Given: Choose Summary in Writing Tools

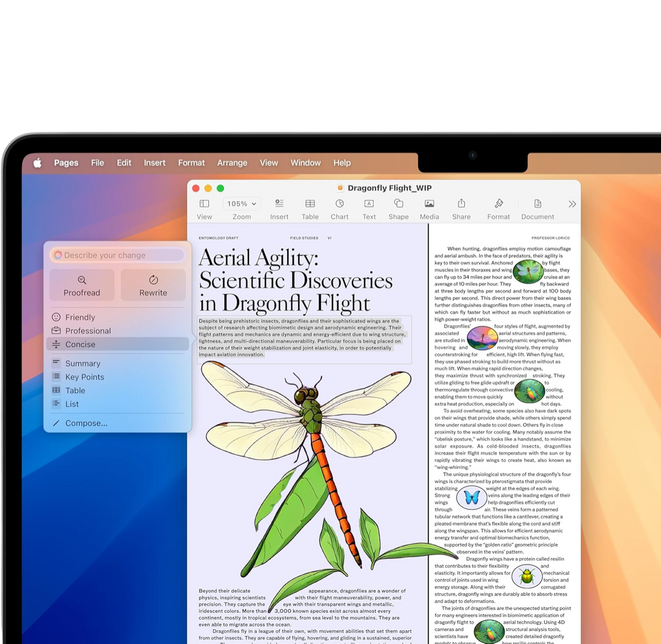Looking at the screenshot, I should 117,363.
